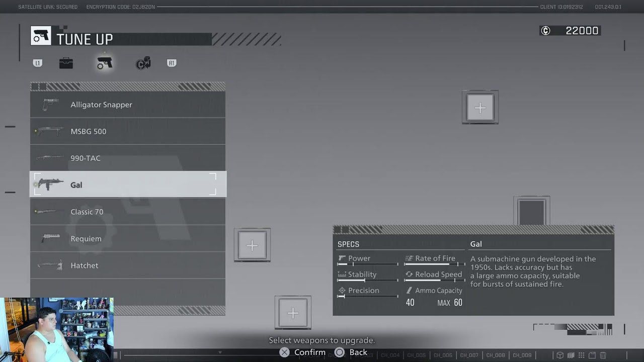Screen dimensions: 644x362
Task: Go to next tab with R1
Action: 172,63
